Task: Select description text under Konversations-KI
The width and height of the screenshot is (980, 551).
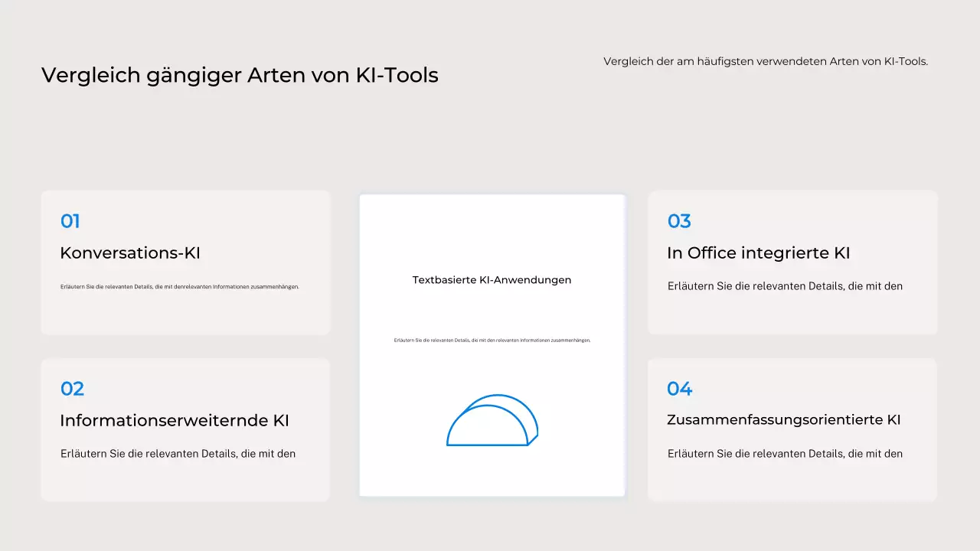Action: click(x=180, y=285)
